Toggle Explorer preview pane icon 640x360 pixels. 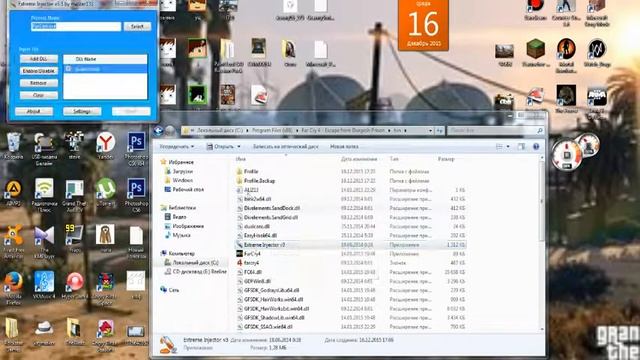coord(521,147)
